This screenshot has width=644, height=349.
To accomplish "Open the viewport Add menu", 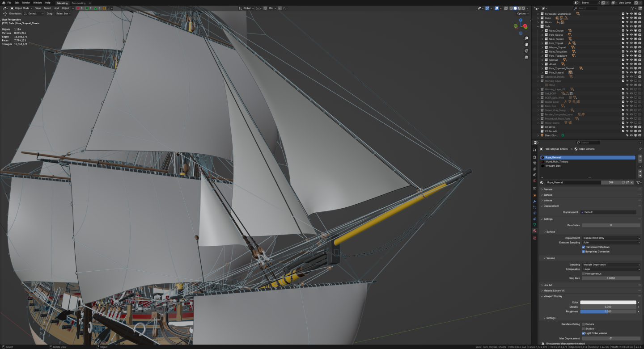I will [56, 8].
